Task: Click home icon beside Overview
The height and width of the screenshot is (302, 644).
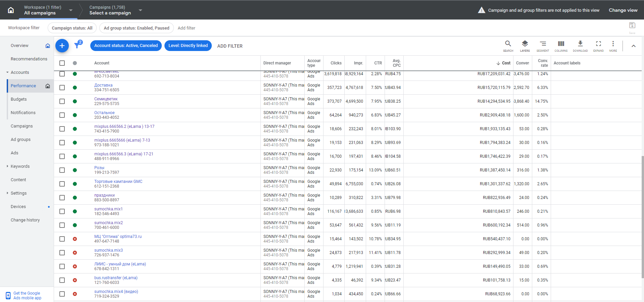Action: click(x=48, y=46)
